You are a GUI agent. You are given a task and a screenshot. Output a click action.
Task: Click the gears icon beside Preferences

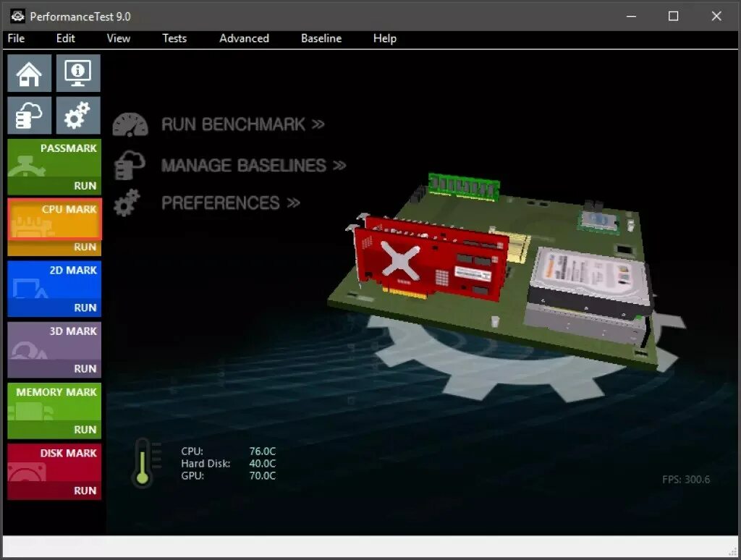(127, 203)
